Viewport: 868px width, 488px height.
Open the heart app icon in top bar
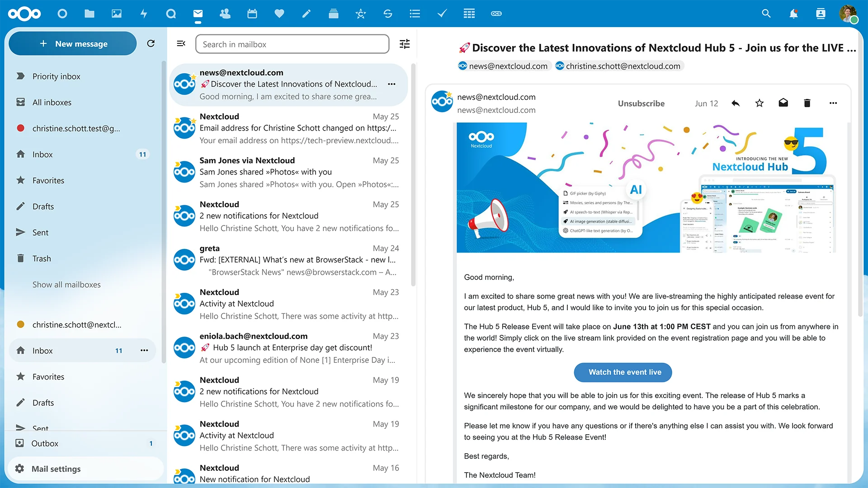pyautogui.click(x=279, y=14)
